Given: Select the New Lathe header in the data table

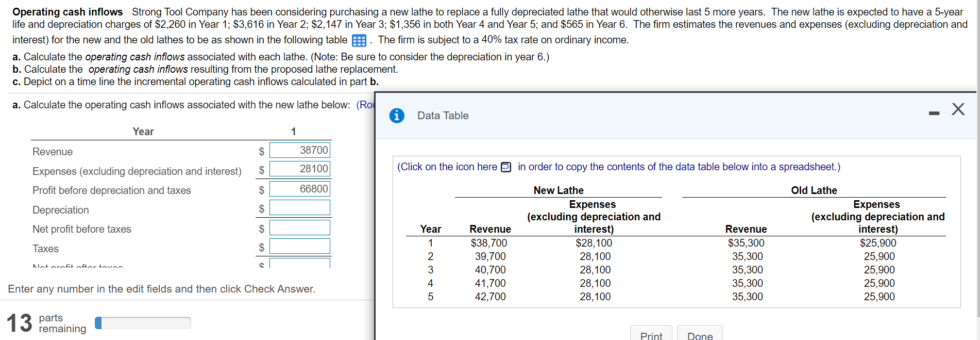Looking at the screenshot, I should click(557, 190).
